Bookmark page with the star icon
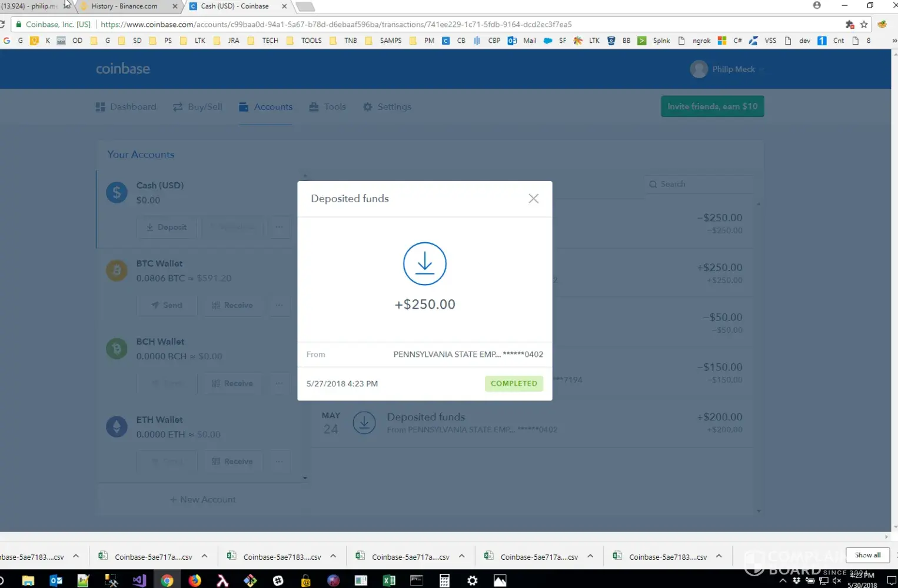Screen dimensions: 898x588 click(864, 25)
